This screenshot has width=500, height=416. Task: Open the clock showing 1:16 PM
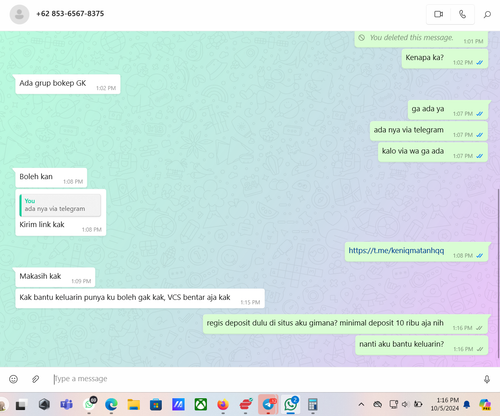tap(445, 404)
